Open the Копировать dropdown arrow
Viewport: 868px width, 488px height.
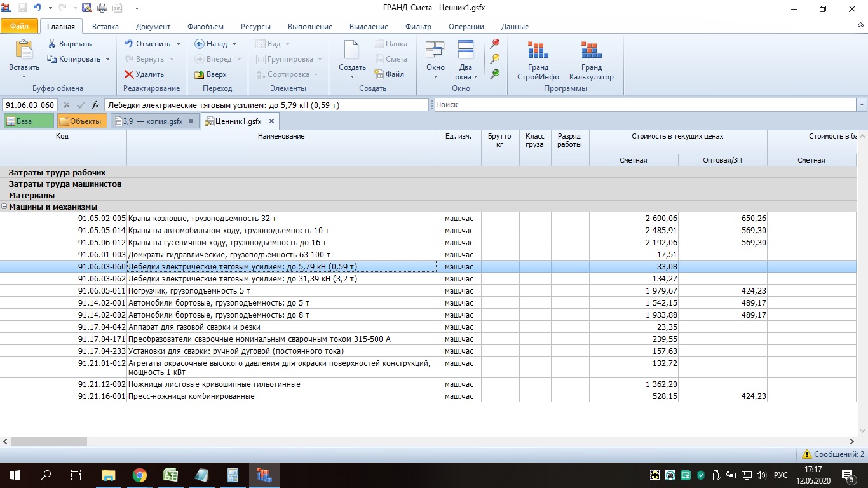coord(107,60)
